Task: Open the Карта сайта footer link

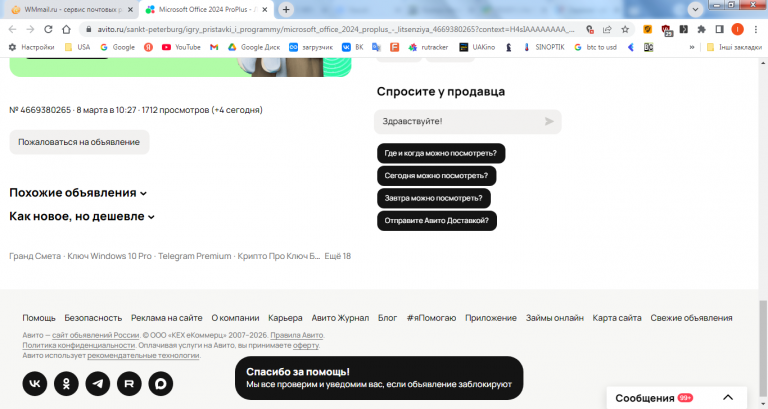Action: point(617,318)
